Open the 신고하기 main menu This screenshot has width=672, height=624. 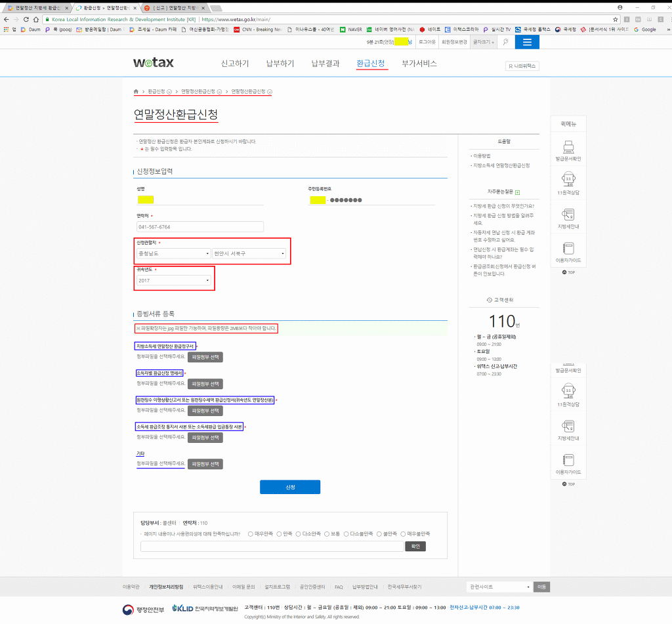(x=235, y=64)
